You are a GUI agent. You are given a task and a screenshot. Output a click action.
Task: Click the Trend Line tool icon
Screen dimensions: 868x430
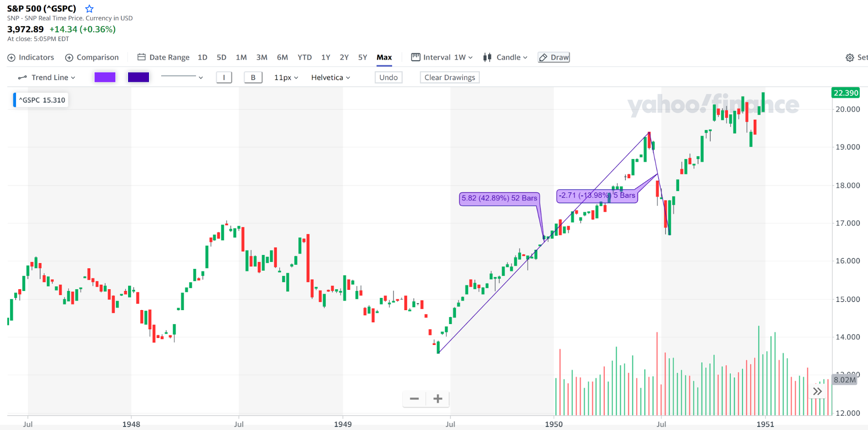(x=23, y=77)
